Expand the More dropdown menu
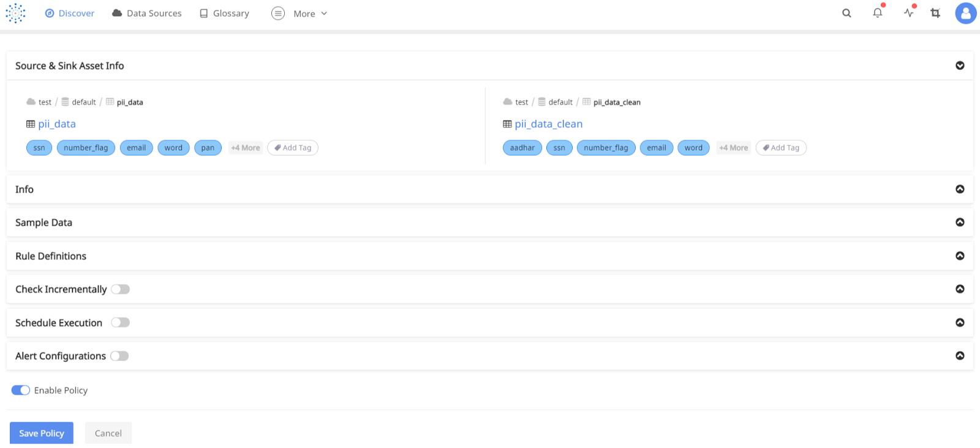Screen dimensions: 980x448 [310, 13]
